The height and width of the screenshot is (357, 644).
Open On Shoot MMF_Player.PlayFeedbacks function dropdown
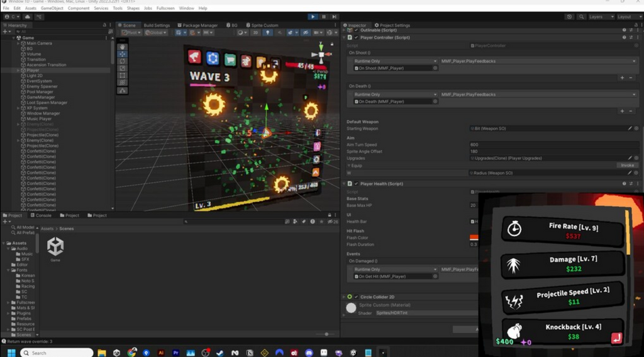(538, 61)
